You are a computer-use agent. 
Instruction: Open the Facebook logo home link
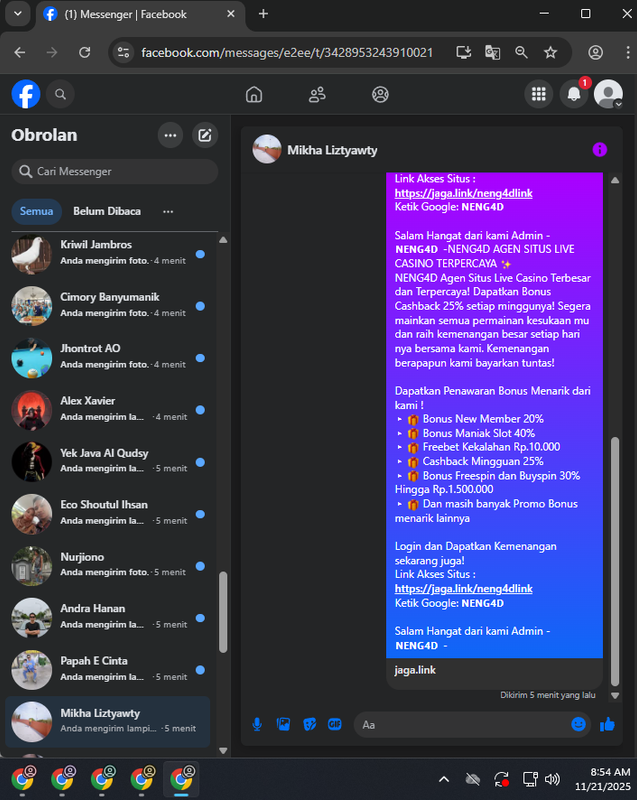(x=26, y=94)
